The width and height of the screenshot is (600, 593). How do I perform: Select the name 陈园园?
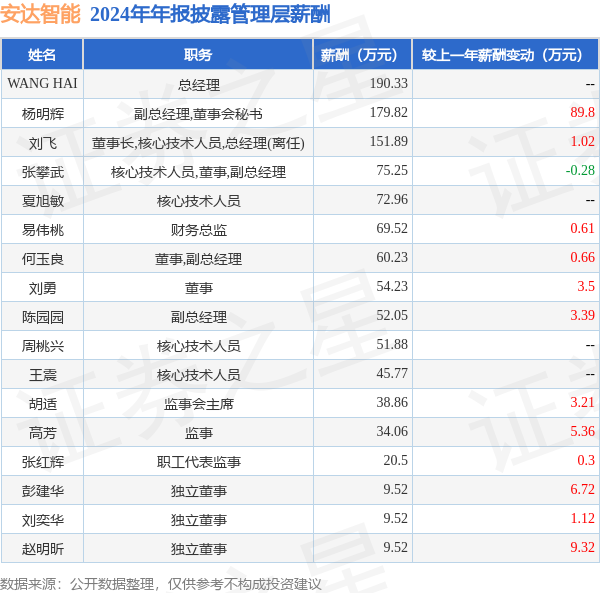point(42,317)
